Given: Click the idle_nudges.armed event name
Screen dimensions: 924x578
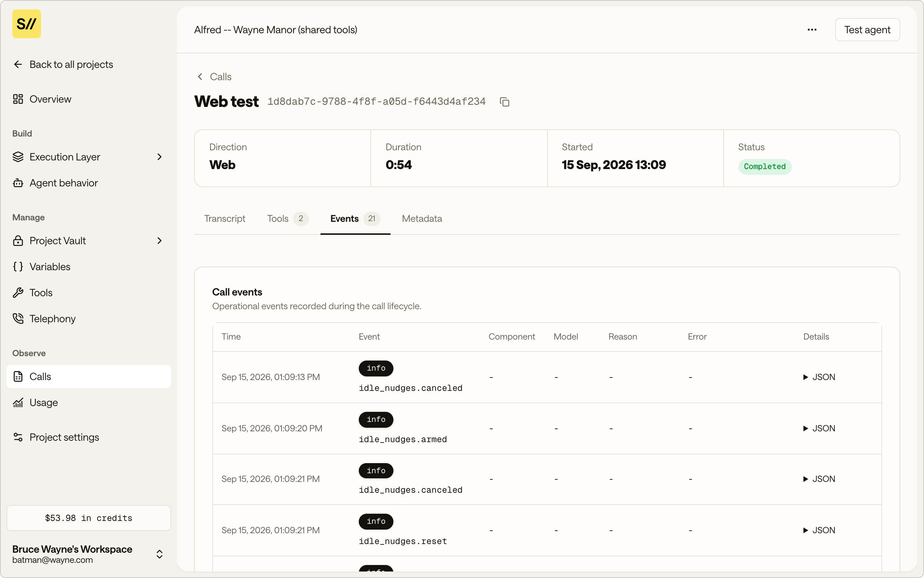Looking at the screenshot, I should (402, 439).
